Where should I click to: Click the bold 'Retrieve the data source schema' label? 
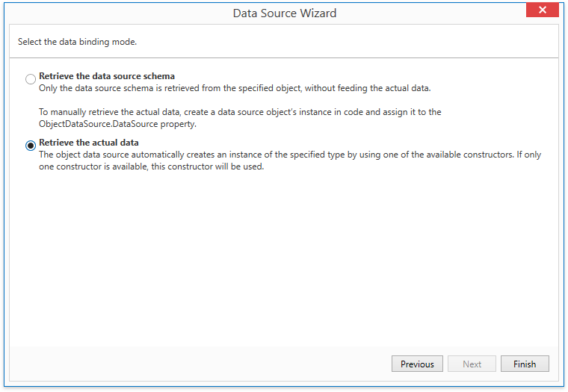click(x=107, y=76)
